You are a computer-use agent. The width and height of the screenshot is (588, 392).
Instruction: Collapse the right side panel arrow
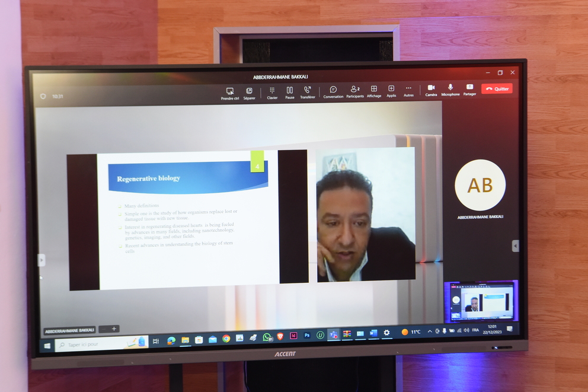515,246
